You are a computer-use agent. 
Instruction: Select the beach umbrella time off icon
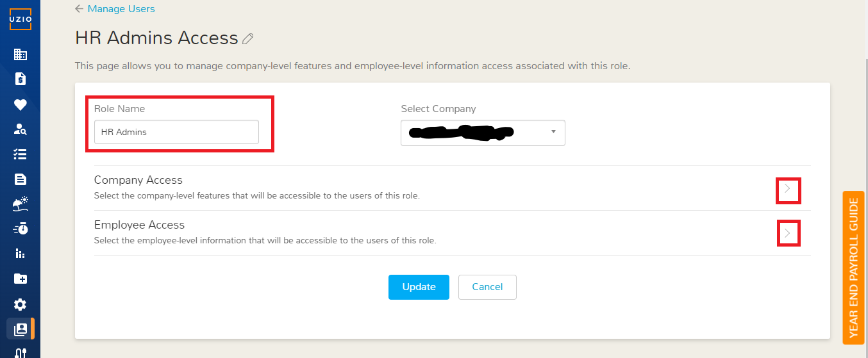coord(20,204)
